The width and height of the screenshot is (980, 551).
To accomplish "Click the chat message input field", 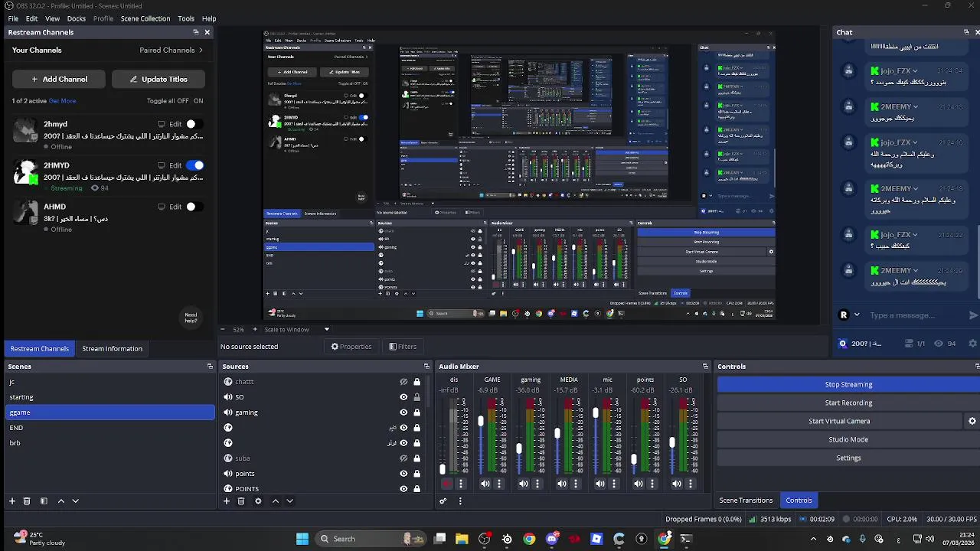I will coord(916,315).
